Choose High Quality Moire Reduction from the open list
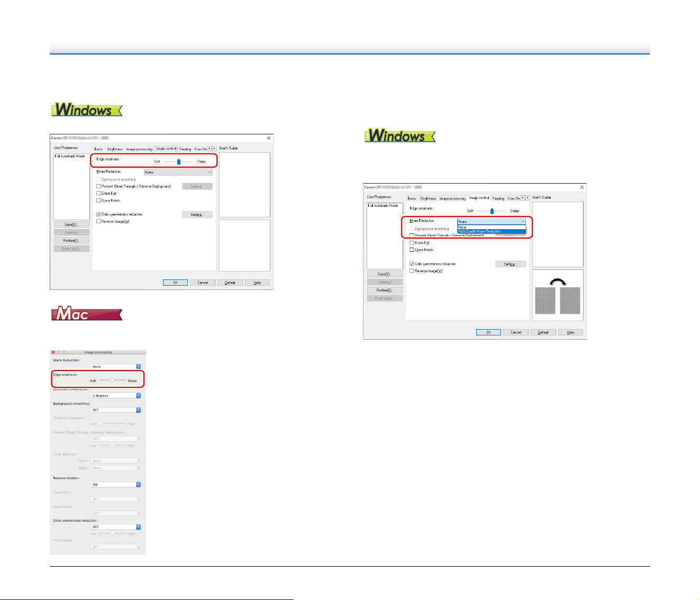700x600 pixels. pos(492,231)
